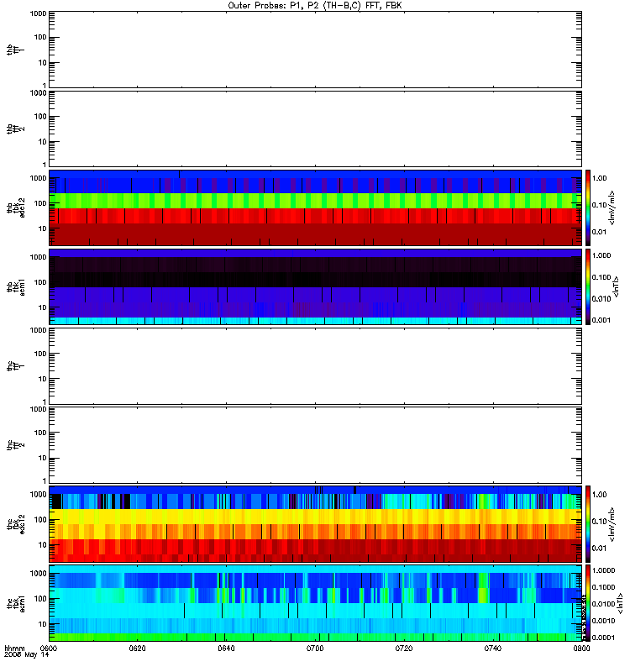Click the thb fbk scm1 spectrogram

click(x=315, y=286)
